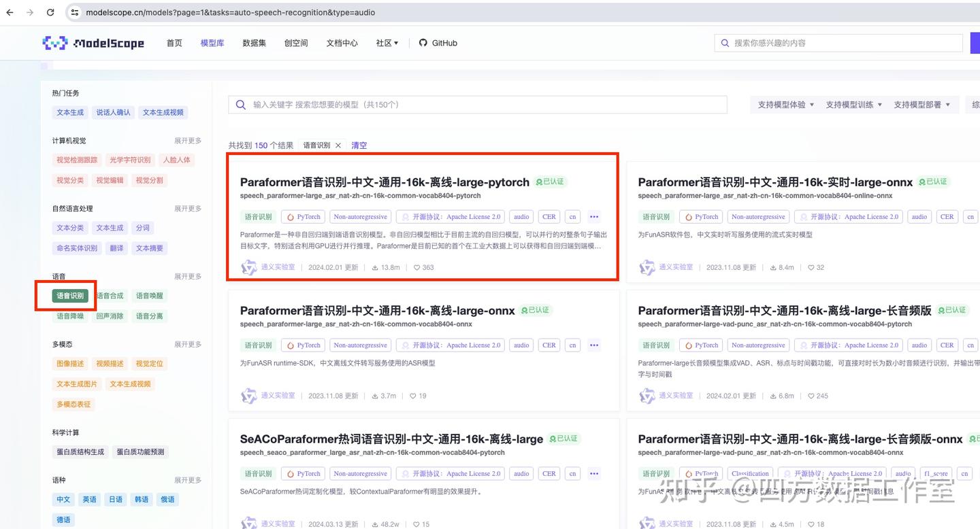Click the magnifier icon in the model search bar
This screenshot has height=529, width=980.
pyautogui.click(x=240, y=104)
